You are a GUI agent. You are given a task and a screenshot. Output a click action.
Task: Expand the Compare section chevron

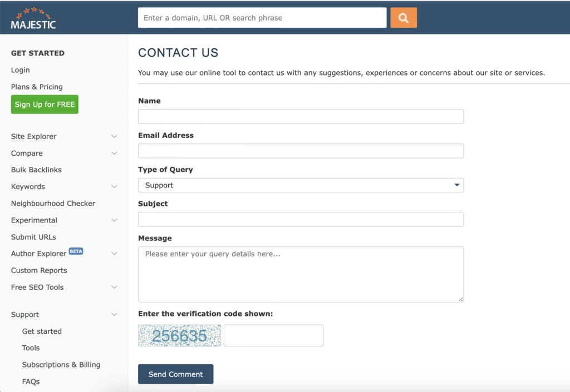114,153
